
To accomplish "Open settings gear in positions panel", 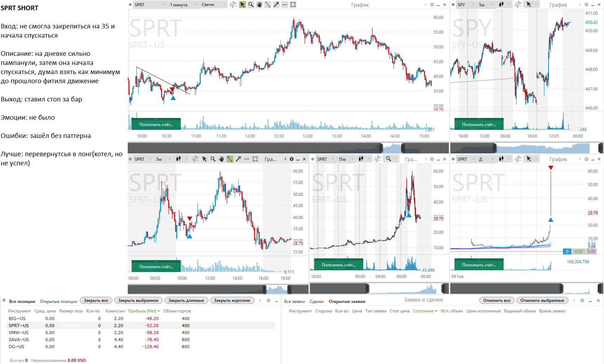I will pyautogui.click(x=268, y=300).
